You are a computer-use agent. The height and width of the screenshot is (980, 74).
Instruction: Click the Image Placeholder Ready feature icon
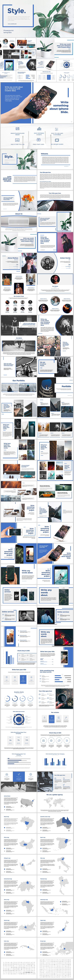pos(17,129)
